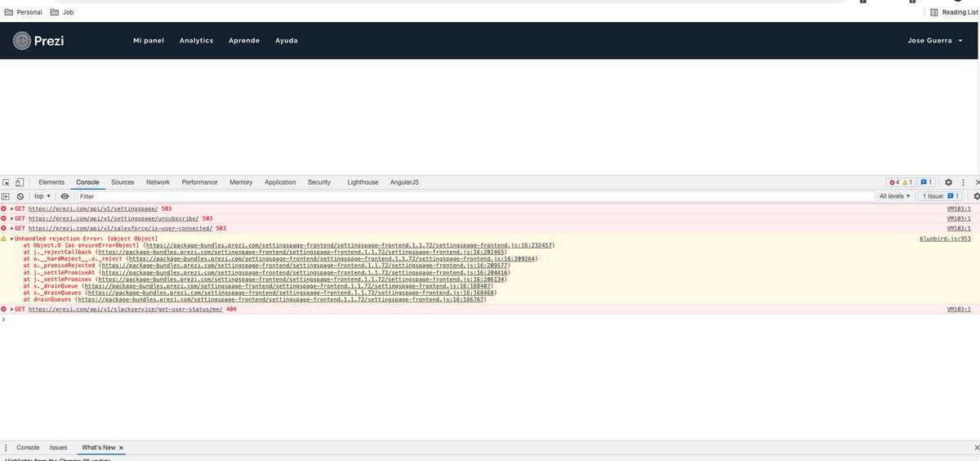Screen dimensions: 980x461
Task: Click the Personal bookmarks folder
Action: [x=24, y=12]
